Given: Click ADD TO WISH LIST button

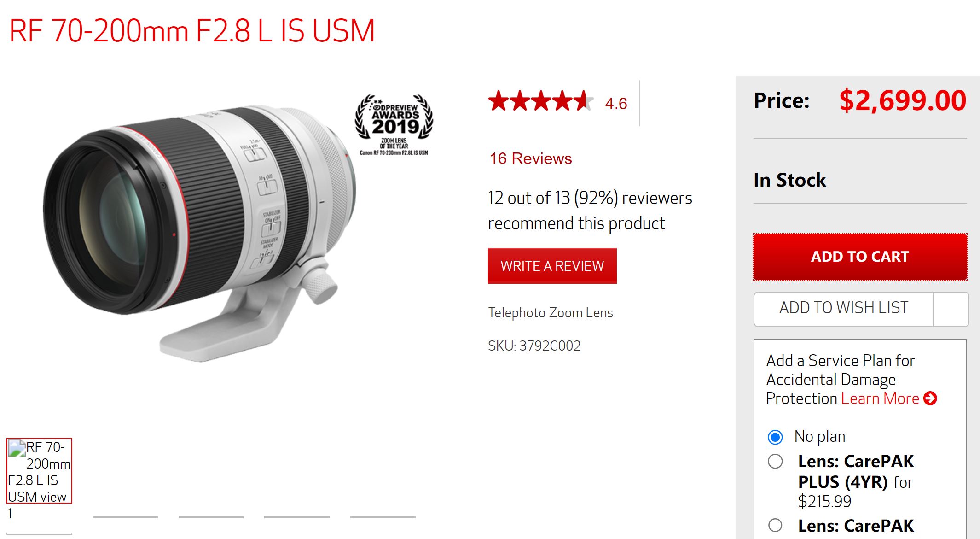Looking at the screenshot, I should (x=843, y=309).
